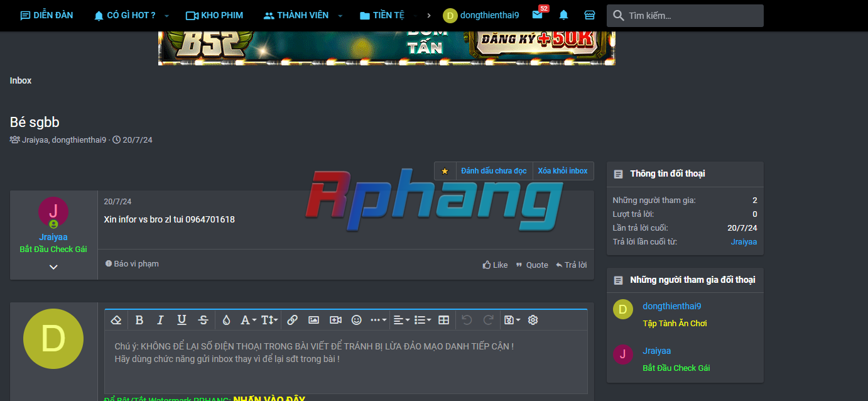This screenshot has width=868, height=401.
Task: Click the insert link icon
Action: pos(292,320)
